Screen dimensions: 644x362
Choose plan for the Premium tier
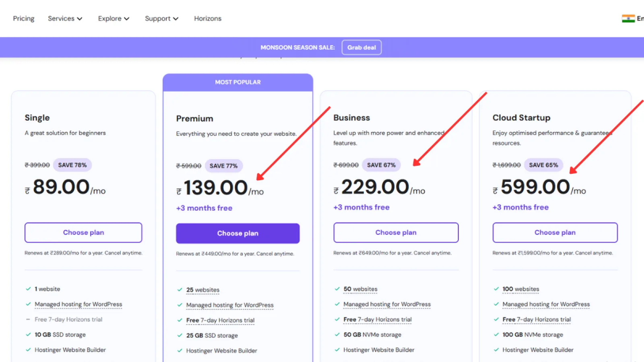click(237, 233)
